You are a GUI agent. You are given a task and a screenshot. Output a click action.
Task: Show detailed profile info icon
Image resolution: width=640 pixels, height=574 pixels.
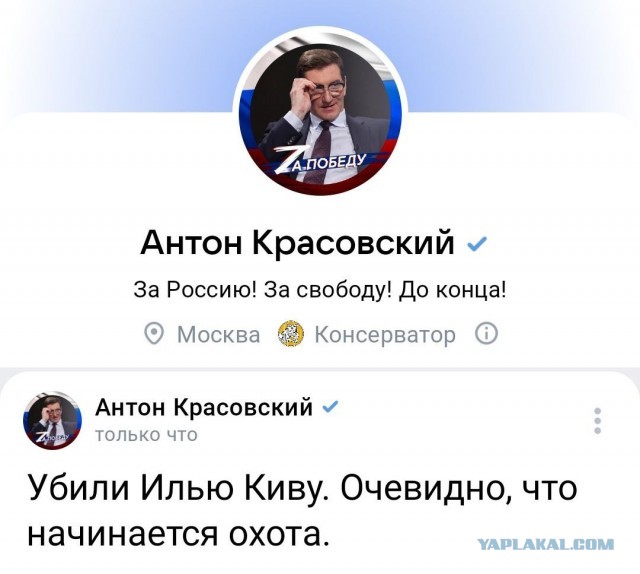[486, 334]
